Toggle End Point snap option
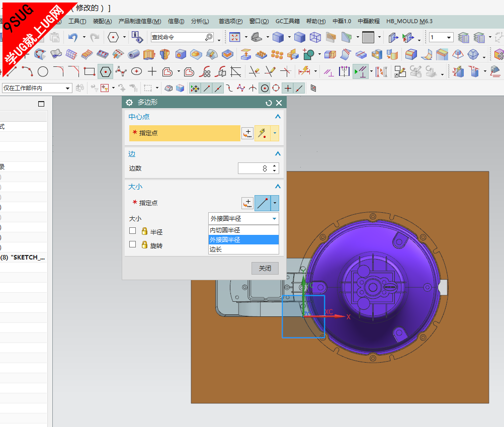This screenshot has height=427, width=504. (x=206, y=89)
